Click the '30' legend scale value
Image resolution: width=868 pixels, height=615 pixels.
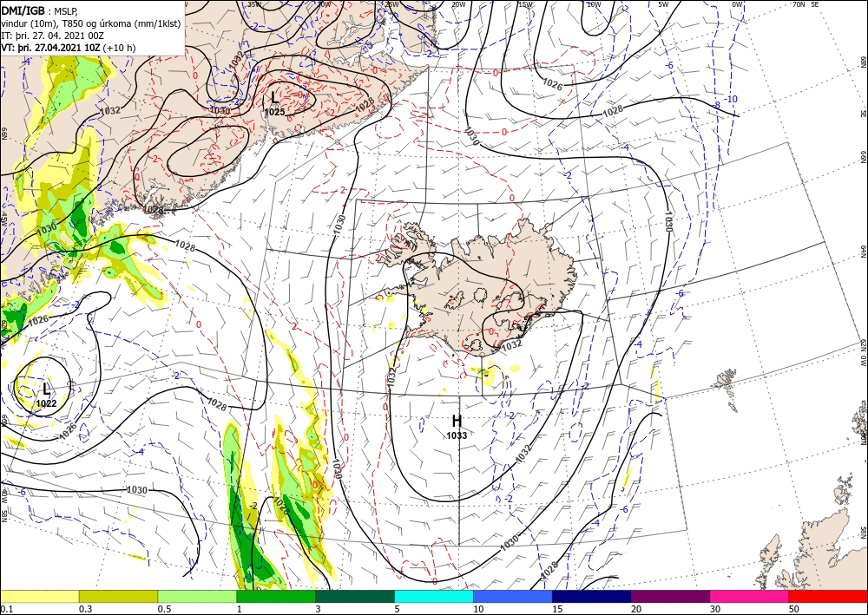(715, 609)
